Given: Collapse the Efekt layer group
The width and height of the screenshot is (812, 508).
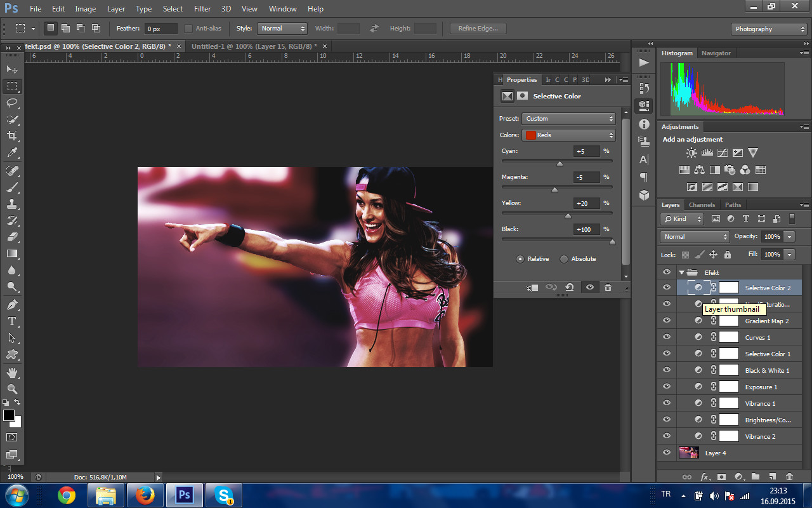Looking at the screenshot, I should (682, 272).
